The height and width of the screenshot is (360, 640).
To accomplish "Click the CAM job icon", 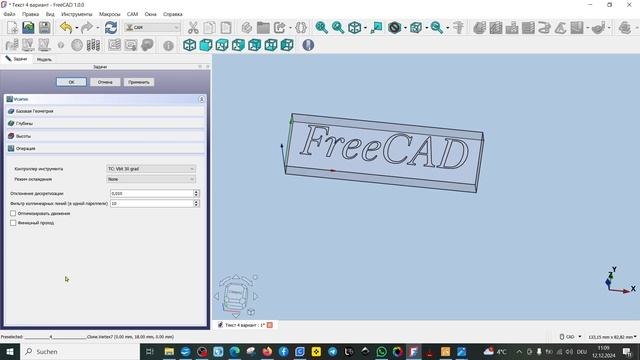I will pos(12,45).
